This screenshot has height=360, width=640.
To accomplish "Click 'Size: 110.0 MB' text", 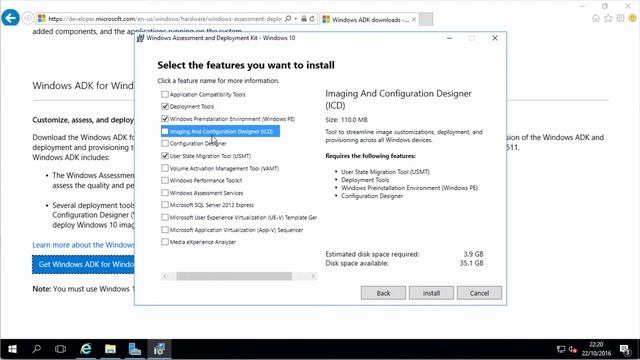I will coord(346,120).
